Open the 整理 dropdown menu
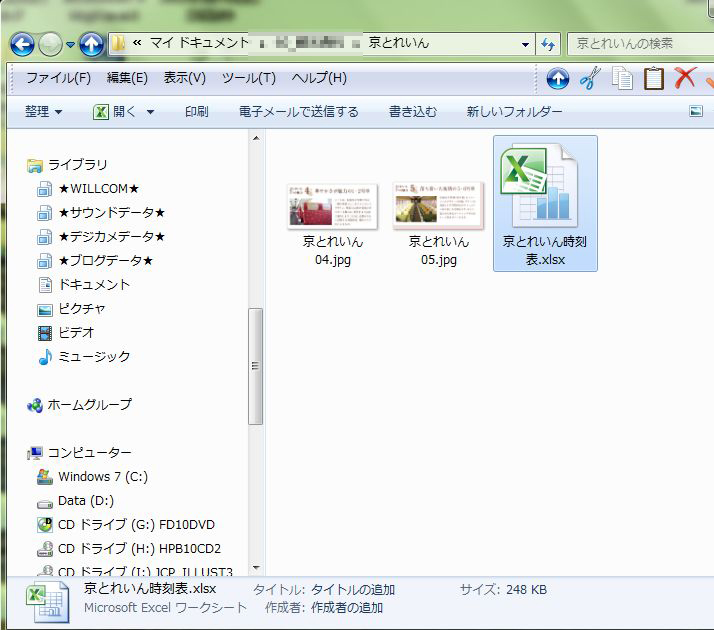This screenshot has height=630, width=714. [x=43, y=112]
